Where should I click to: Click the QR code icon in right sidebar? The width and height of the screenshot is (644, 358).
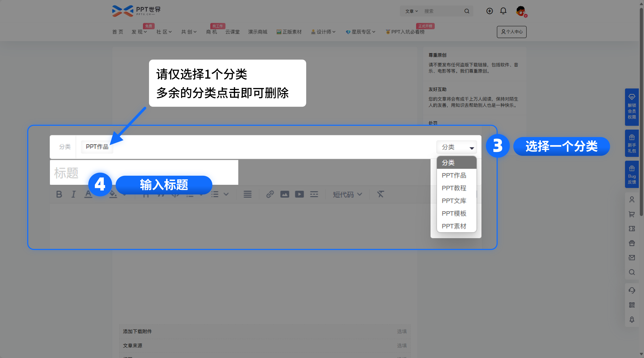pyautogui.click(x=632, y=305)
